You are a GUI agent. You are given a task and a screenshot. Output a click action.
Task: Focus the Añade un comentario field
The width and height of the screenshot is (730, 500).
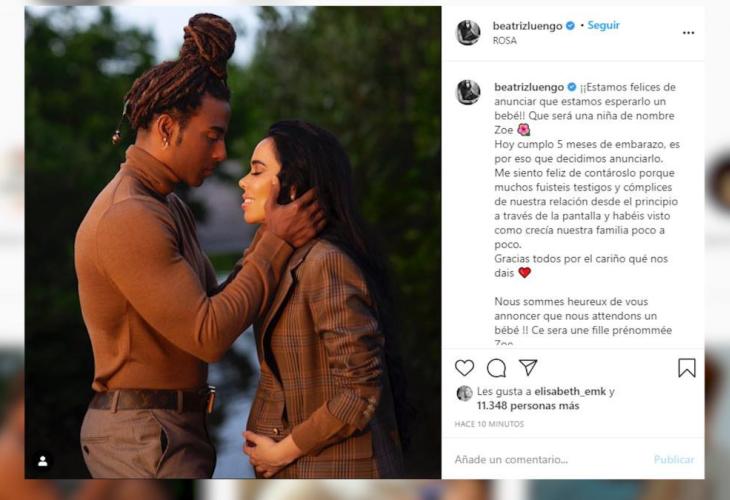point(549,459)
